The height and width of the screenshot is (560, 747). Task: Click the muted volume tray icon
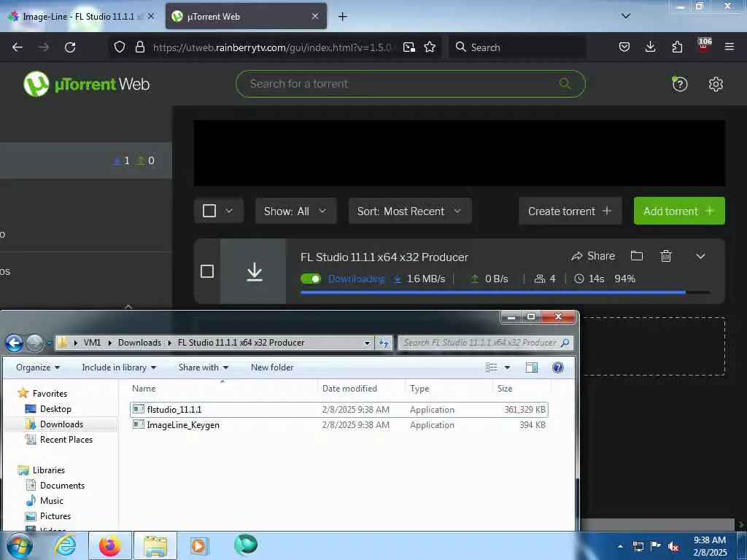(x=673, y=547)
